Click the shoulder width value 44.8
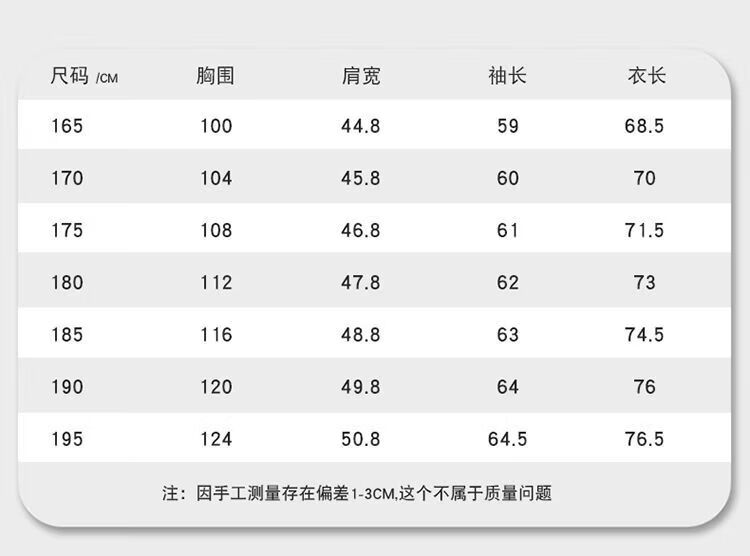750x556 pixels. pos(361,126)
